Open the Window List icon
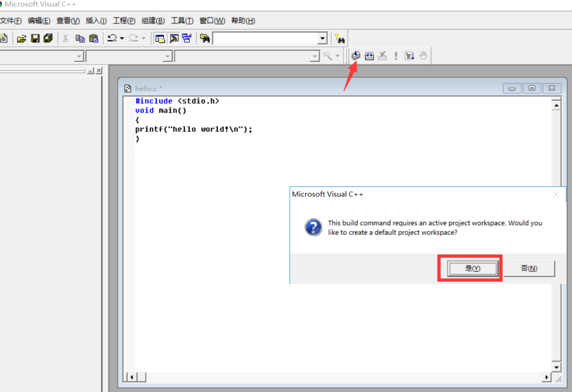 (x=187, y=38)
